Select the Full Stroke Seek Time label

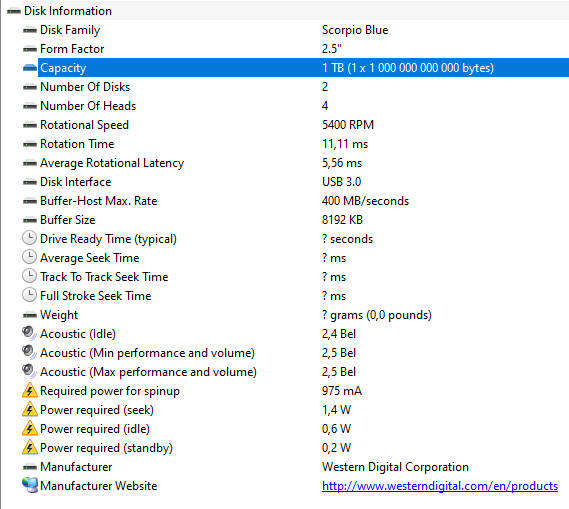95,296
